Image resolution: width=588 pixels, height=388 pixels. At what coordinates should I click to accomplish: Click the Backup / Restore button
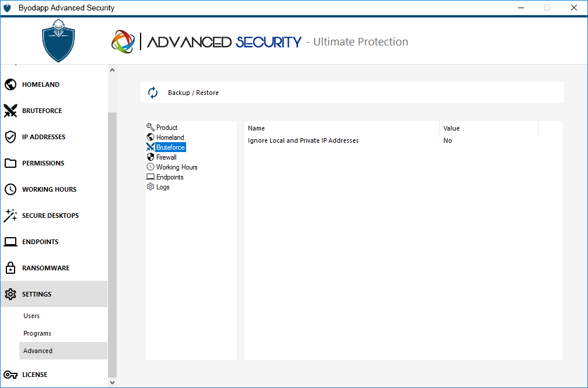[352, 93]
